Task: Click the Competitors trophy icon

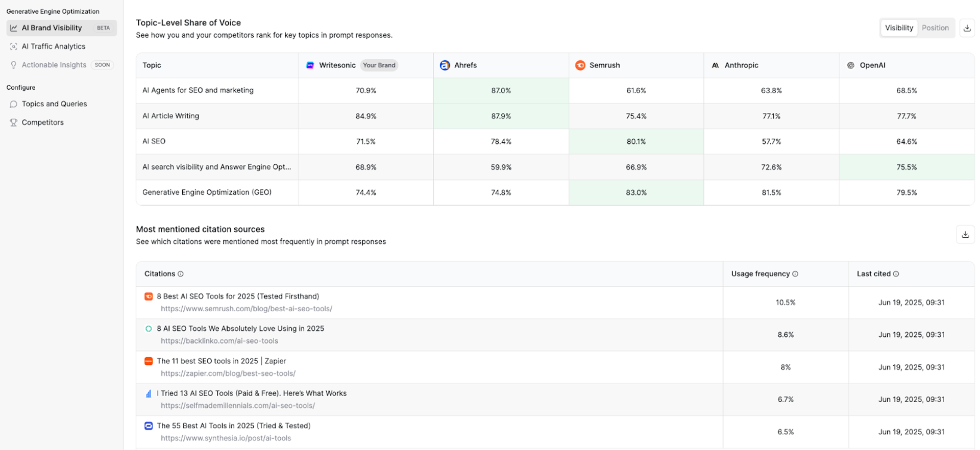Action: [x=14, y=122]
